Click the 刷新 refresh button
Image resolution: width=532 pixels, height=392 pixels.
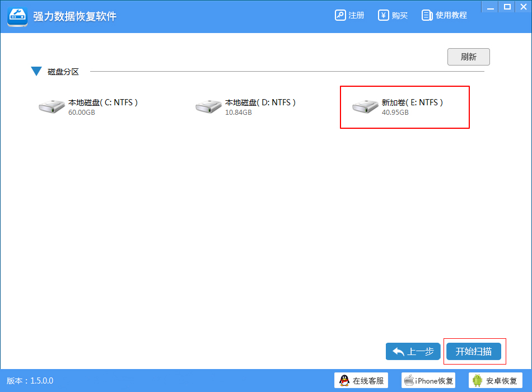(x=468, y=57)
